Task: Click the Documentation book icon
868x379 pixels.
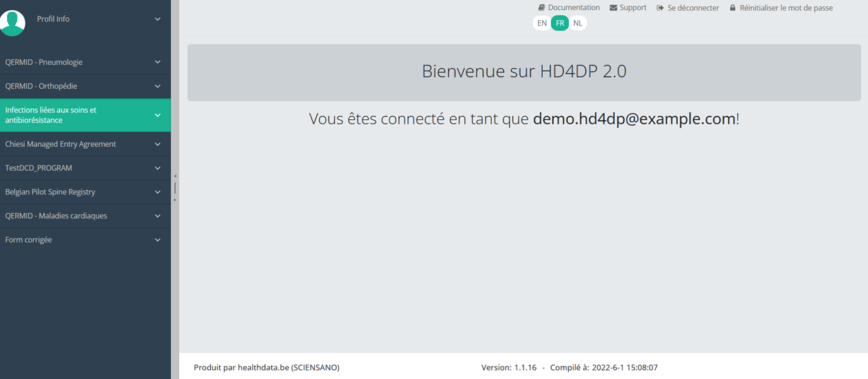Action: coord(541,8)
